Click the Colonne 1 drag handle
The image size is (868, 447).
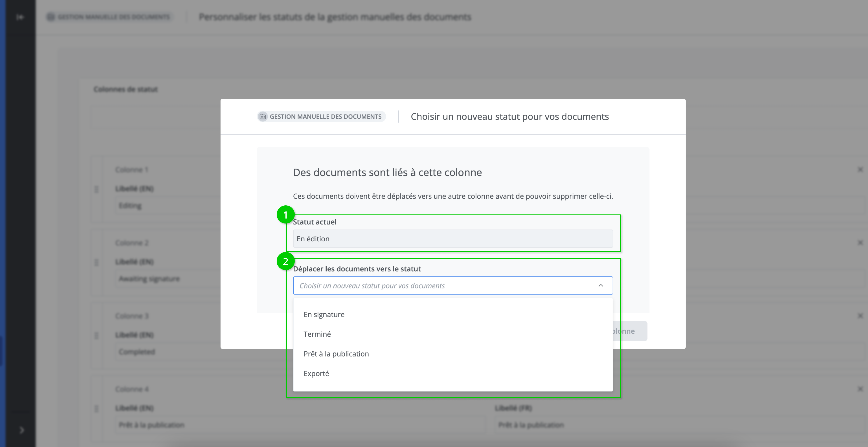pos(96,189)
